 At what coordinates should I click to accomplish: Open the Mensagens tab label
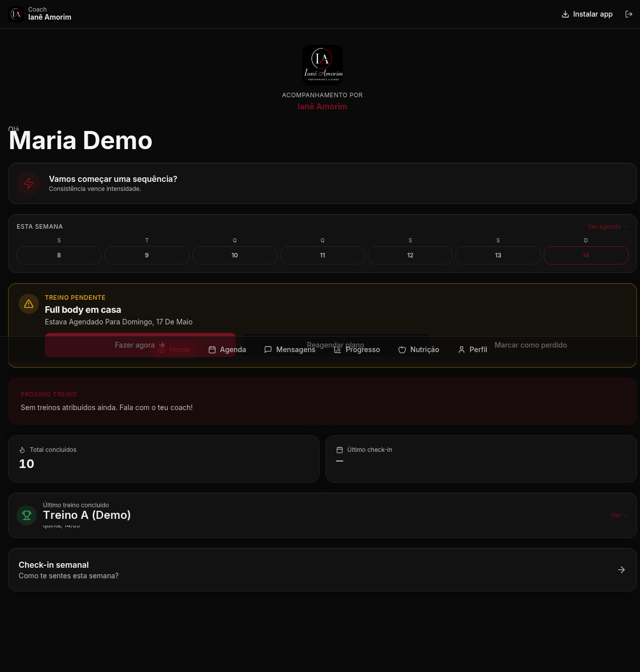pos(296,350)
